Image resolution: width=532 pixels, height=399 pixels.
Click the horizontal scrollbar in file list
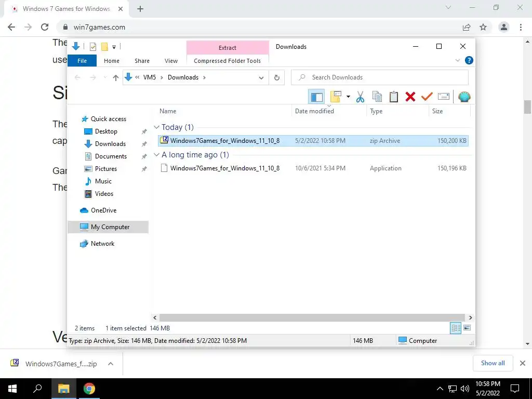(312, 318)
